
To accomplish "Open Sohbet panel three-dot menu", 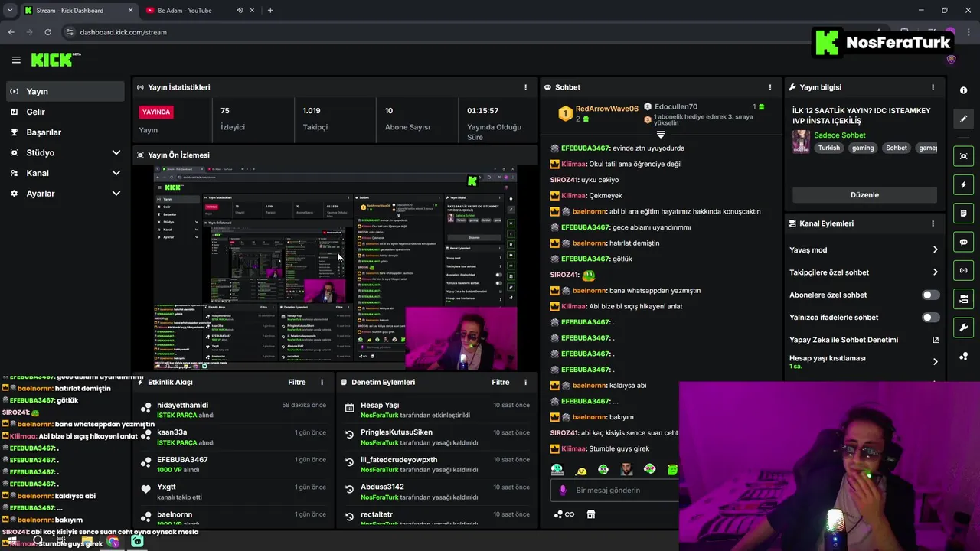I will (x=770, y=87).
